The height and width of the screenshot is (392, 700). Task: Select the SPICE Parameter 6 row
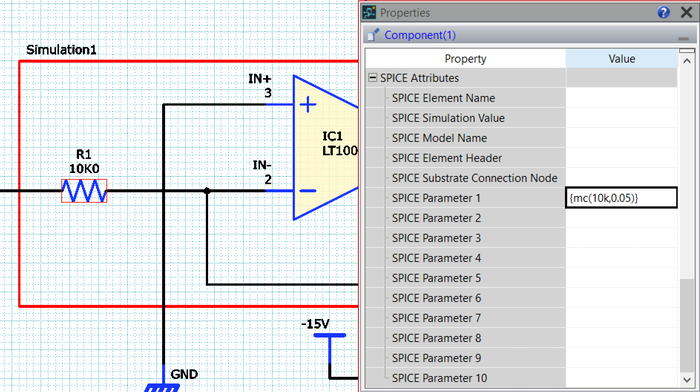(x=521, y=298)
